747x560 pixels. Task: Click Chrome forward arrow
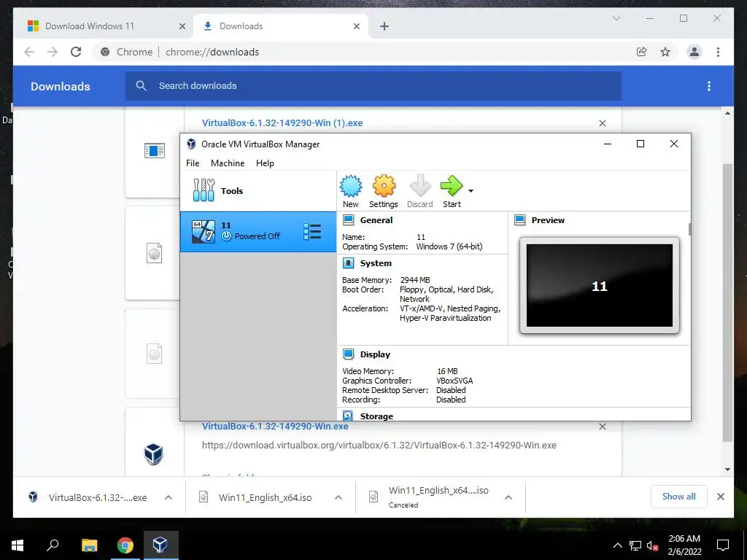coord(53,52)
